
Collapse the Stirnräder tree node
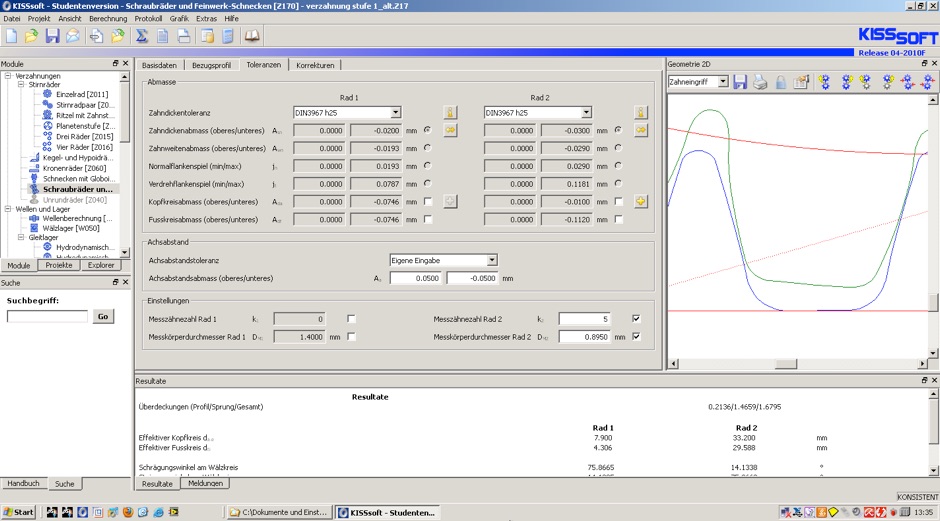[21, 85]
